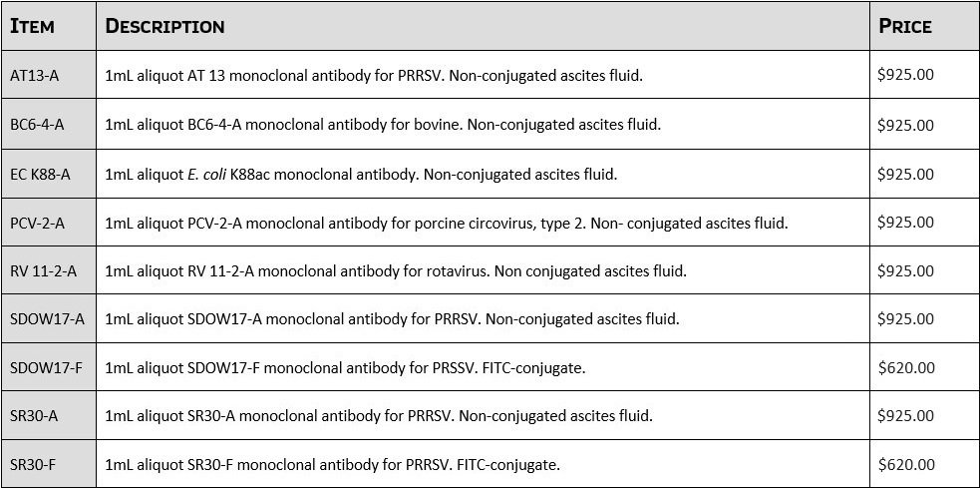Click the E. coli K88ac antibody description
This screenshot has width=980, height=488.
[361, 174]
